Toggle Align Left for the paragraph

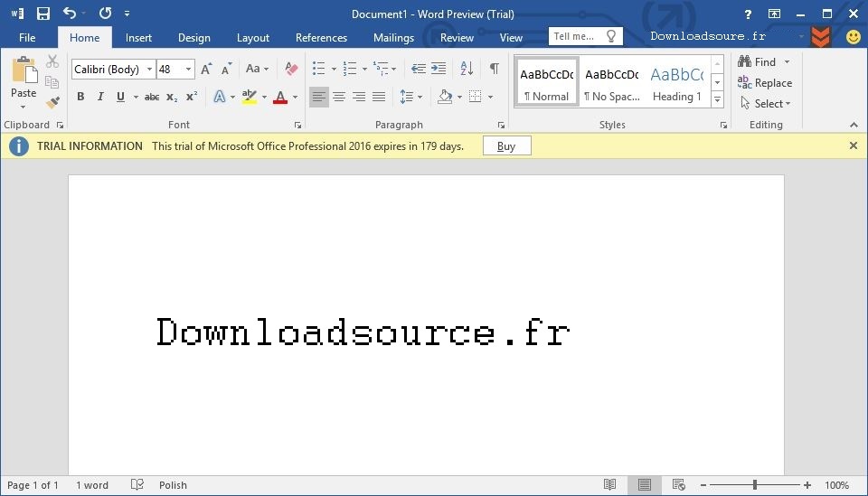(319, 97)
